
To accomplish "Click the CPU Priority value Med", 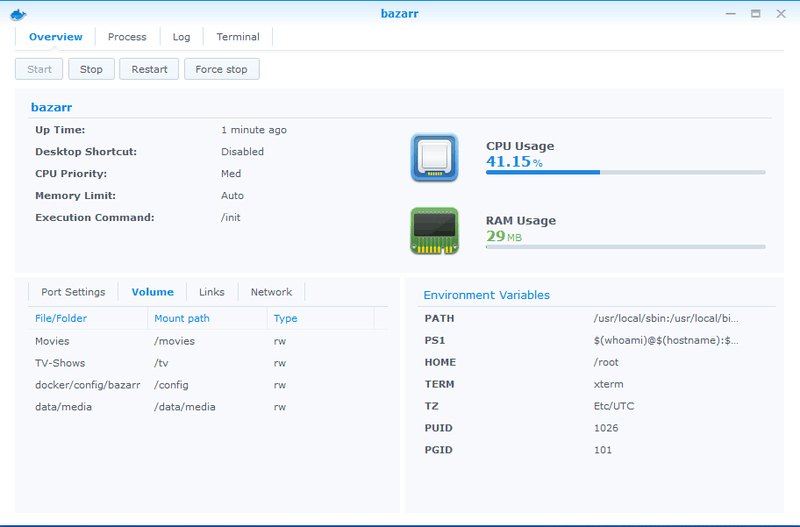I will [231, 173].
